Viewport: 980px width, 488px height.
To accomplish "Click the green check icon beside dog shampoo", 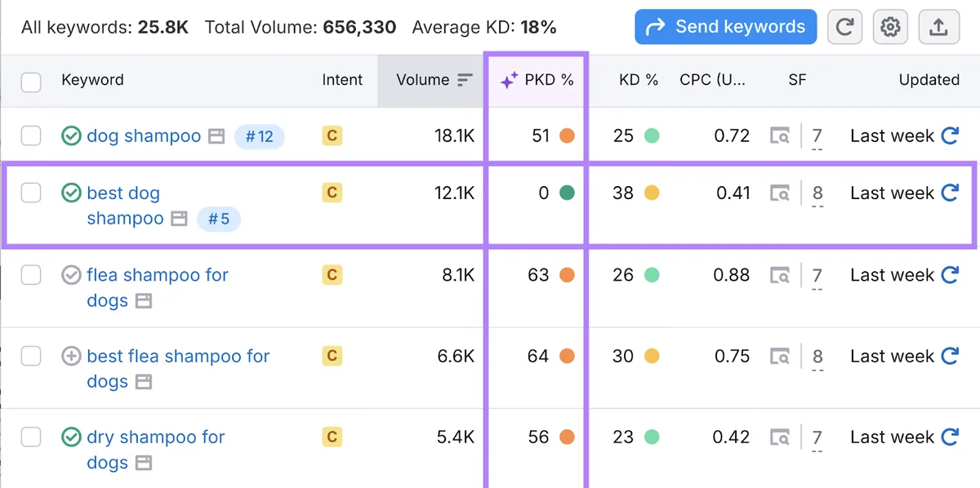I will [71, 136].
